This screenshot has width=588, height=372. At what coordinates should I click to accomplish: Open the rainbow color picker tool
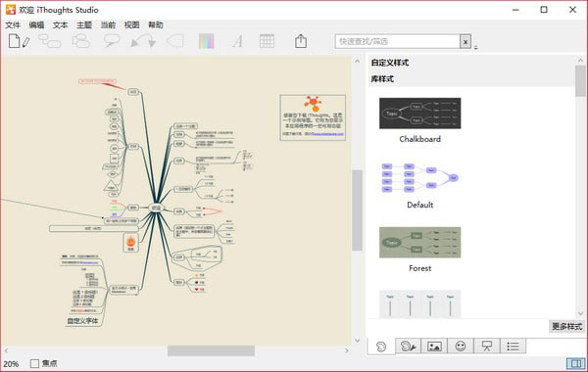pos(206,41)
